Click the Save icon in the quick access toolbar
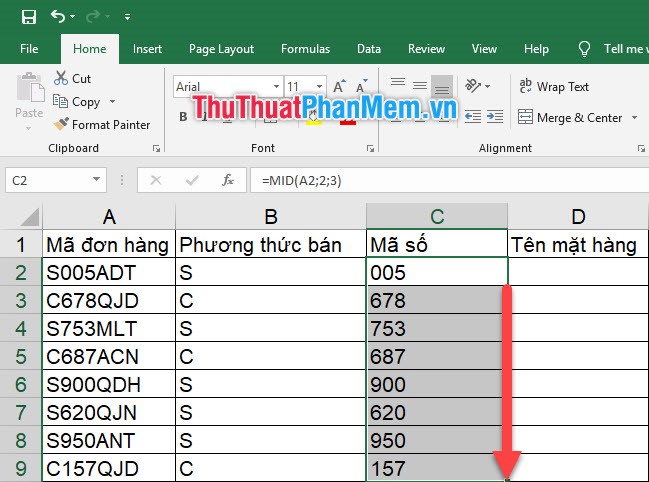 29,17
